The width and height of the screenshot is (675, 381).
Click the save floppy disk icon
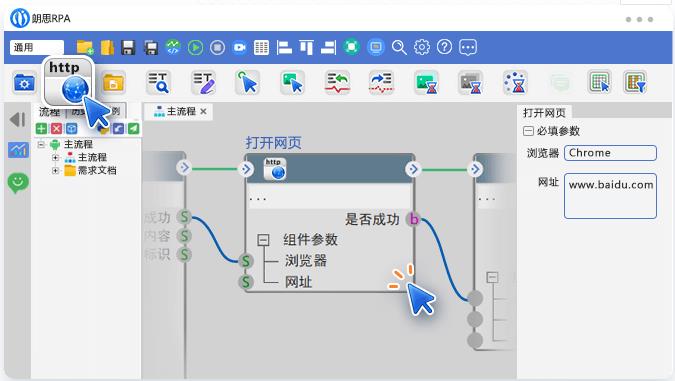click(x=128, y=47)
